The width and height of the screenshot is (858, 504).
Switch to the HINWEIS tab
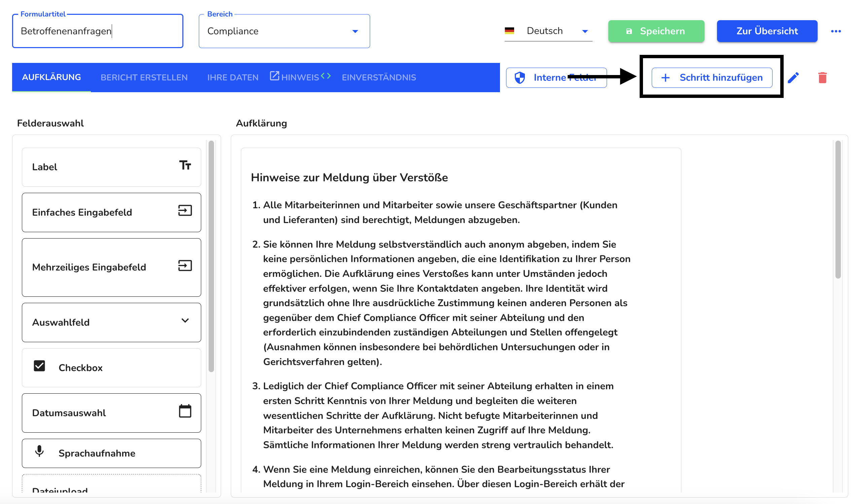(300, 77)
